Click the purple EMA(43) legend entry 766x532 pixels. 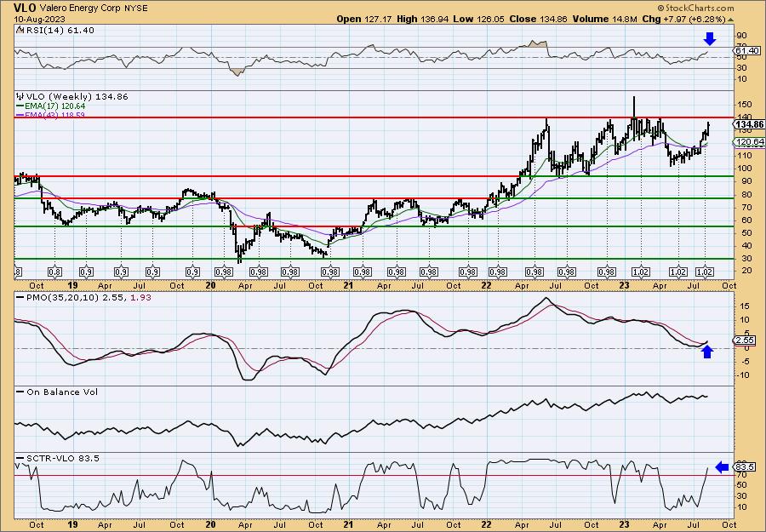click(51, 115)
